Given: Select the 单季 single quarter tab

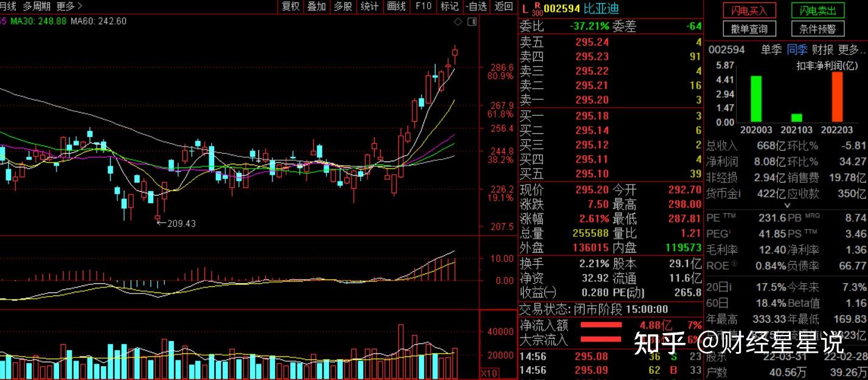Looking at the screenshot, I should [771, 50].
